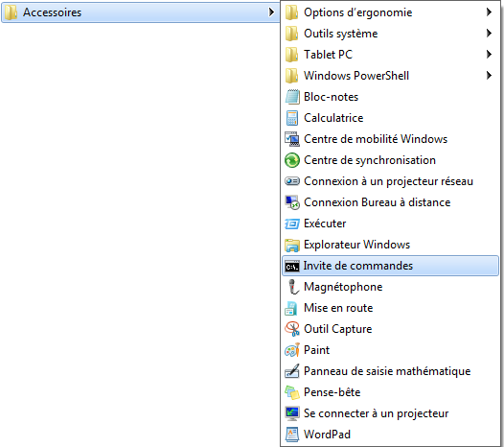Image resolution: width=504 pixels, height=447 pixels.
Task: Select the Accessoires menu label
Action: [x=52, y=12]
